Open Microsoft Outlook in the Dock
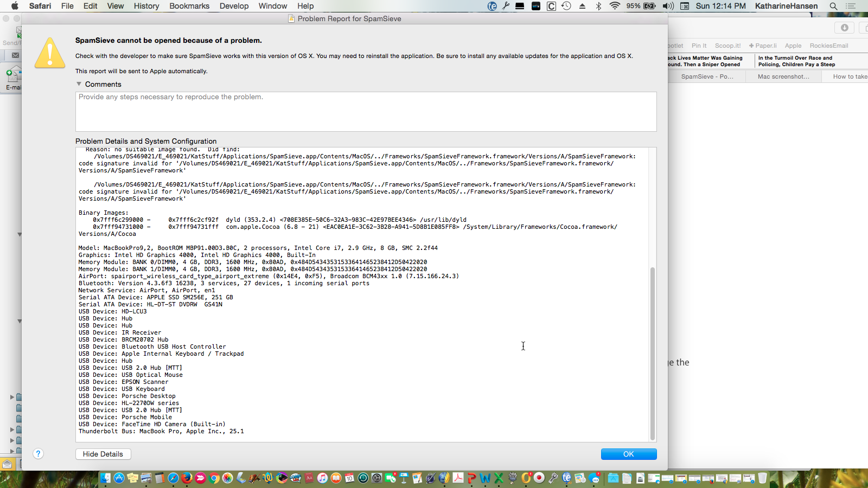 [x=526, y=478]
